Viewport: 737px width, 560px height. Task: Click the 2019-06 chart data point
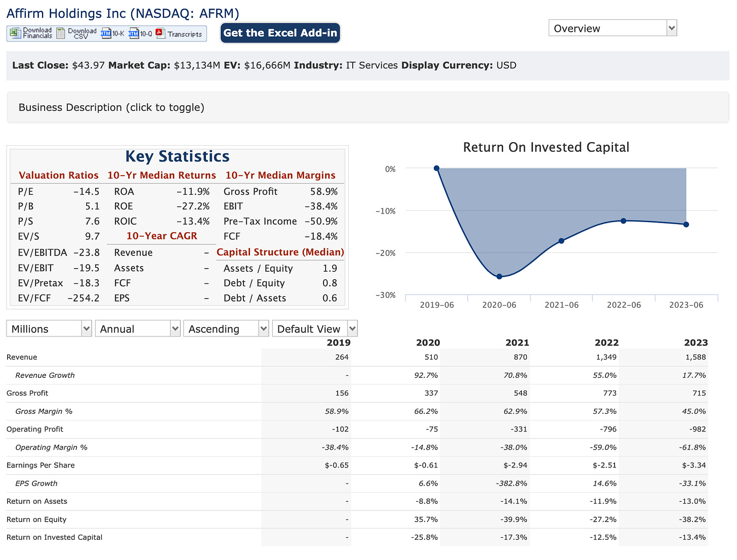point(437,168)
